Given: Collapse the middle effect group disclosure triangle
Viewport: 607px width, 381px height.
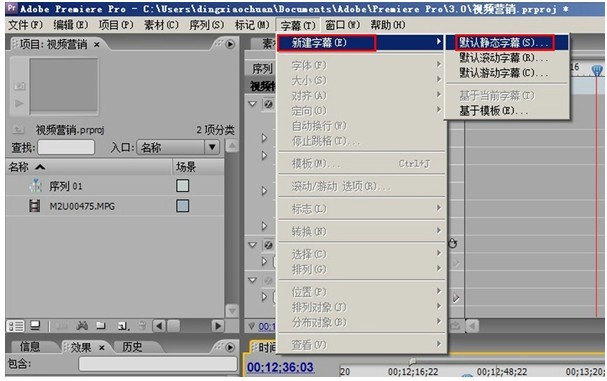Looking at the screenshot, I should (253, 245).
